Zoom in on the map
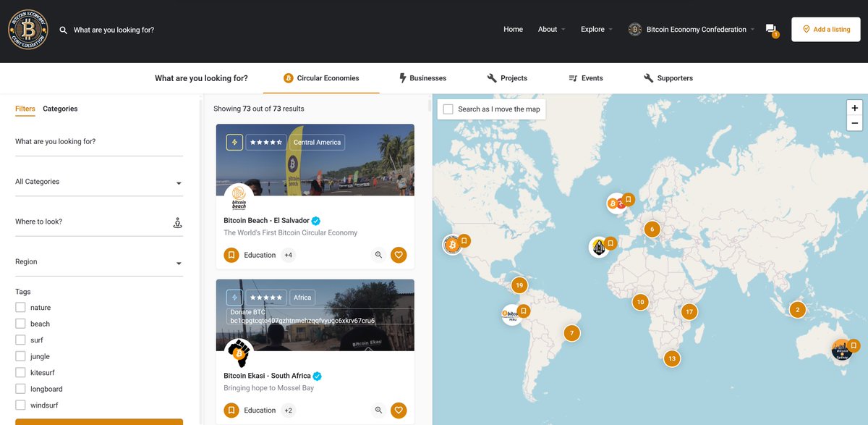868x425 pixels. (854, 108)
